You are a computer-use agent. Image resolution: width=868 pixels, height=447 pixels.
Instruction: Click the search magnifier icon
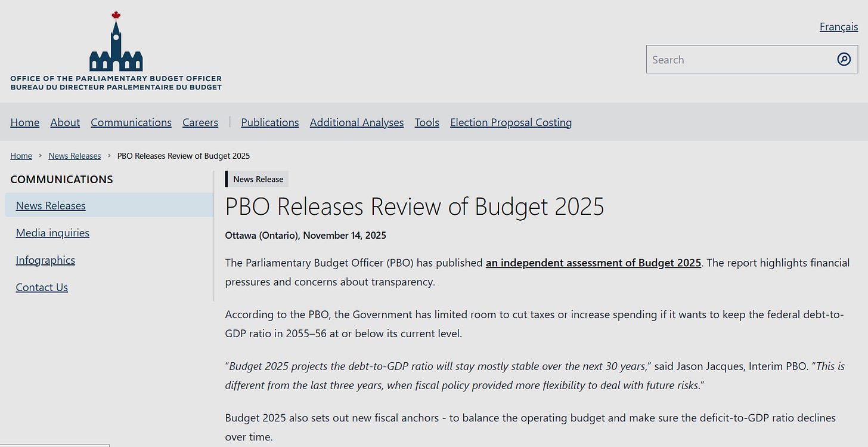tap(844, 59)
